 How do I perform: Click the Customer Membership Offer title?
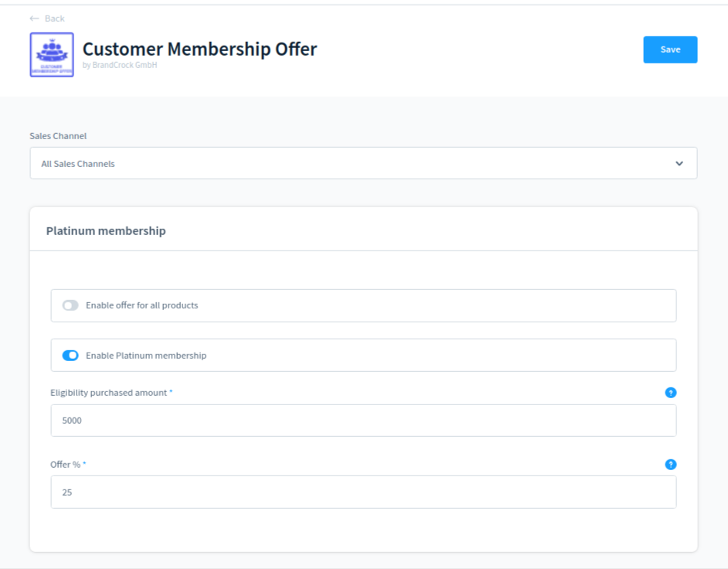[x=199, y=49]
